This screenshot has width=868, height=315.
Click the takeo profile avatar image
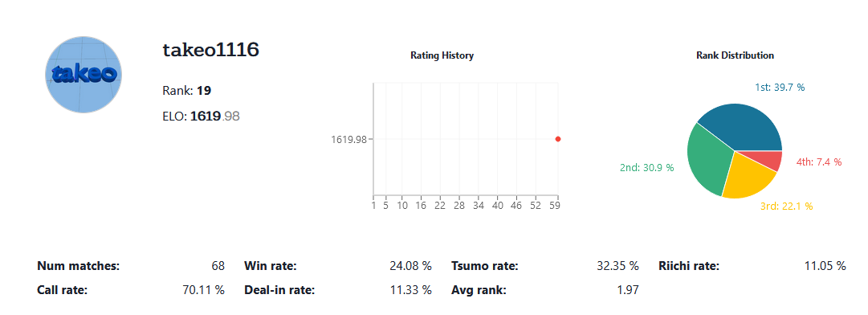tap(83, 75)
